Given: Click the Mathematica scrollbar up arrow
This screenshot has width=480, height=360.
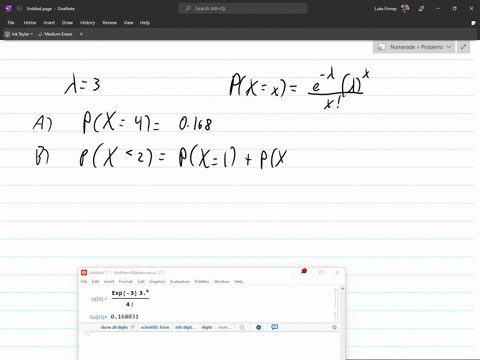Looking at the screenshot, I should click(x=342, y=288).
